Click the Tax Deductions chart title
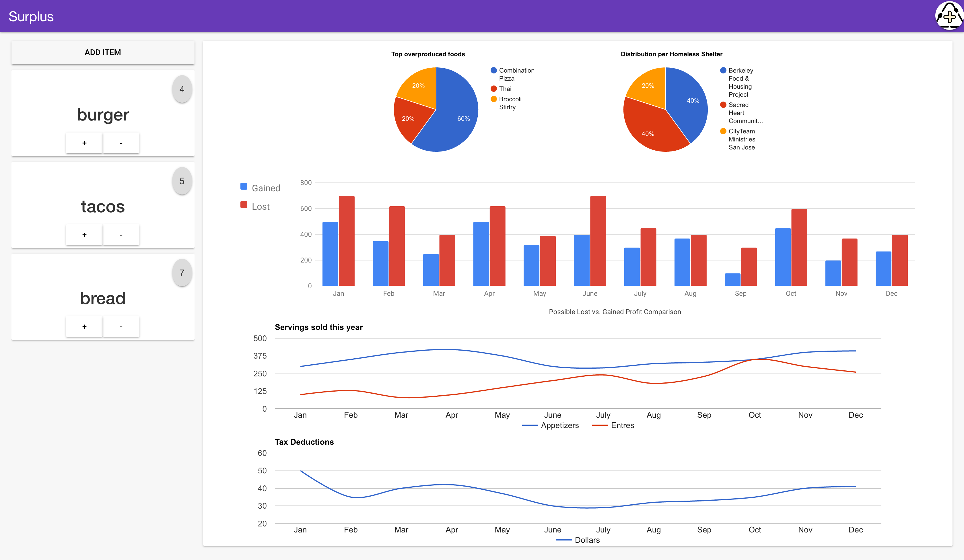This screenshot has width=964, height=560. (304, 442)
